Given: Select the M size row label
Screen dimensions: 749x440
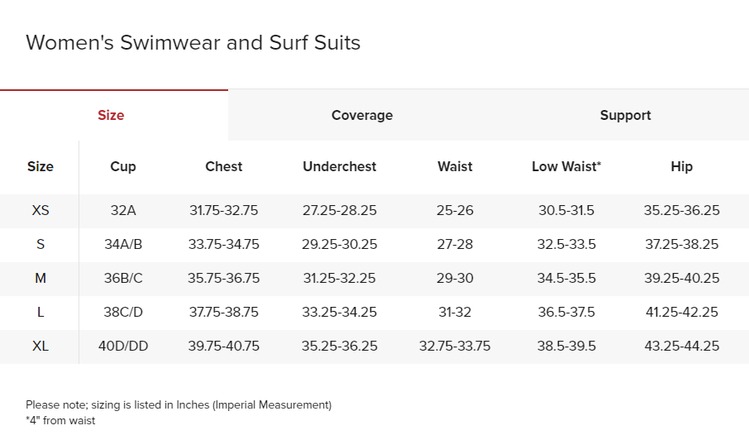Looking at the screenshot, I should click(40, 278).
